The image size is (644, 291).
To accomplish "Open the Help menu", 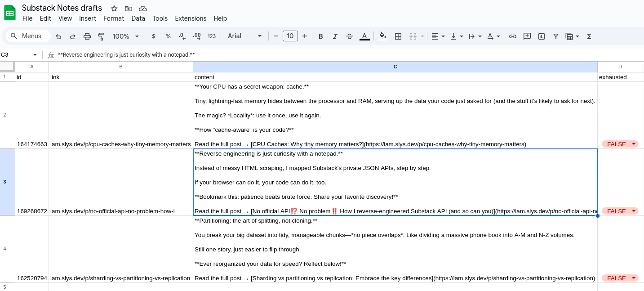I will (x=220, y=18).
